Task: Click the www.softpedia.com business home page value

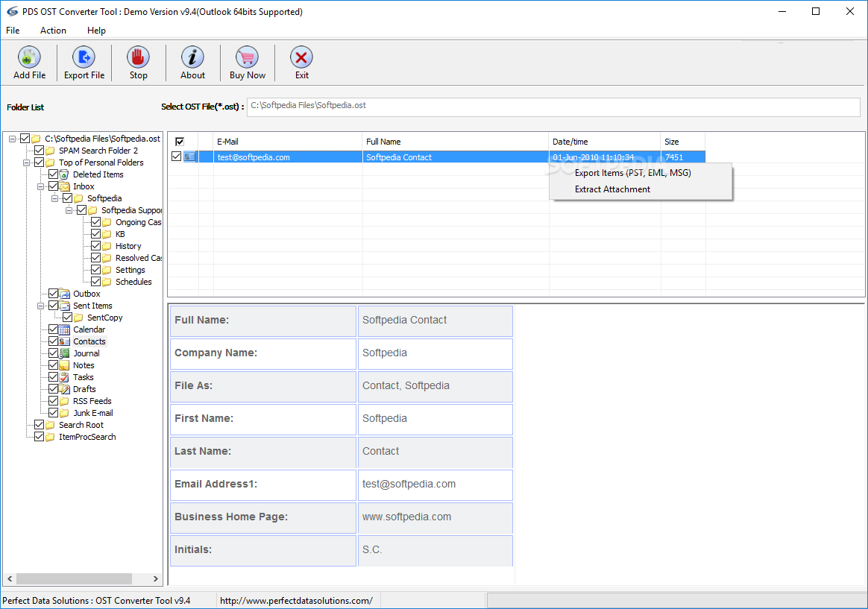Action: tap(407, 517)
